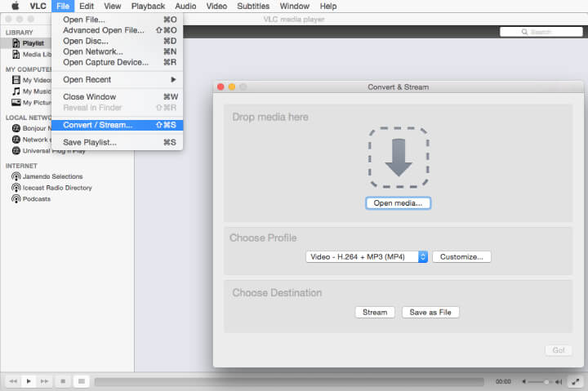Click the 00:00 time display
This screenshot has height=391, width=588.
[x=503, y=382]
